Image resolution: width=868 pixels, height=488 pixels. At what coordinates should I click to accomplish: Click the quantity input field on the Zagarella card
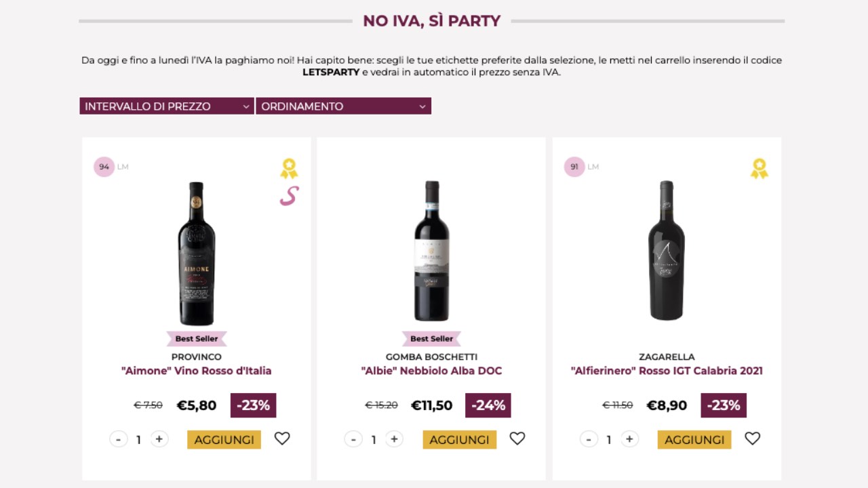[608, 439]
